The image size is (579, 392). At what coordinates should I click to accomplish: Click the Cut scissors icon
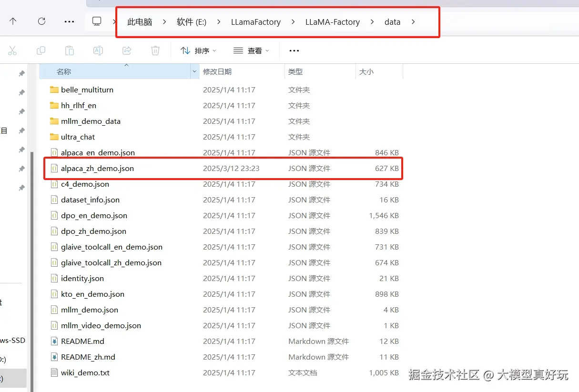coord(12,50)
